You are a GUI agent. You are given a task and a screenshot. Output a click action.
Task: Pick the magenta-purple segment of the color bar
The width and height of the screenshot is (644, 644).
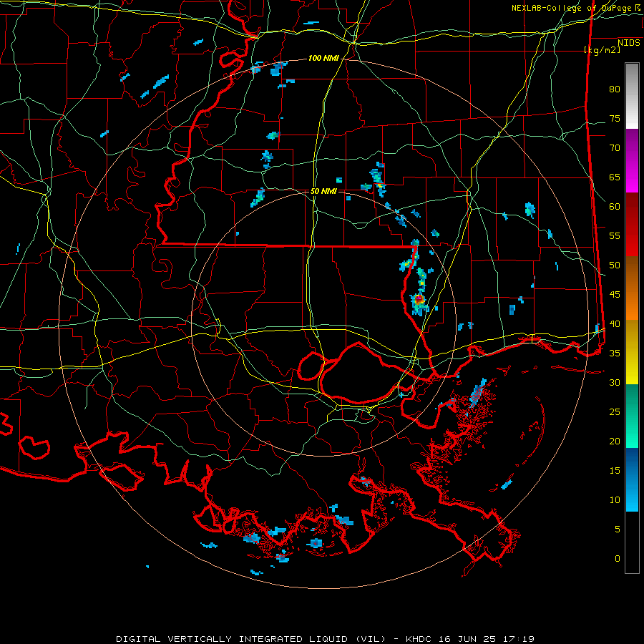pos(632,160)
